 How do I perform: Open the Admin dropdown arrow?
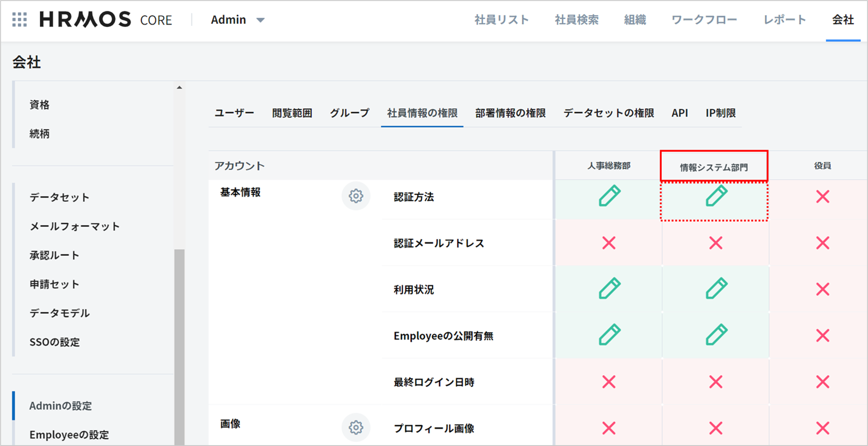pyautogui.click(x=260, y=20)
